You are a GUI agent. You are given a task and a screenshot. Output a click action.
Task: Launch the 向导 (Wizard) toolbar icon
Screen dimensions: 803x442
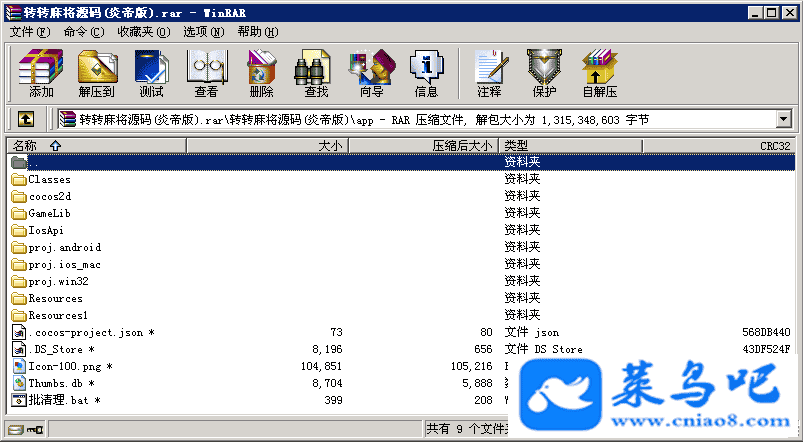[371, 73]
